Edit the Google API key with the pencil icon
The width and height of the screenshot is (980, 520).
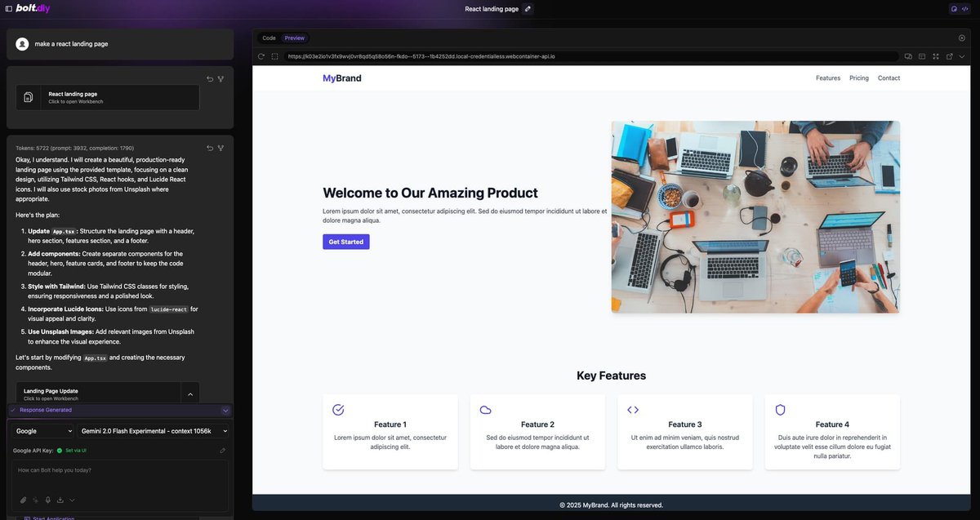(x=223, y=451)
